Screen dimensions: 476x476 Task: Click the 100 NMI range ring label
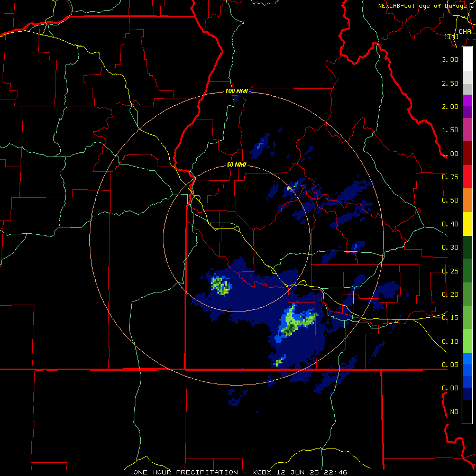click(x=236, y=91)
